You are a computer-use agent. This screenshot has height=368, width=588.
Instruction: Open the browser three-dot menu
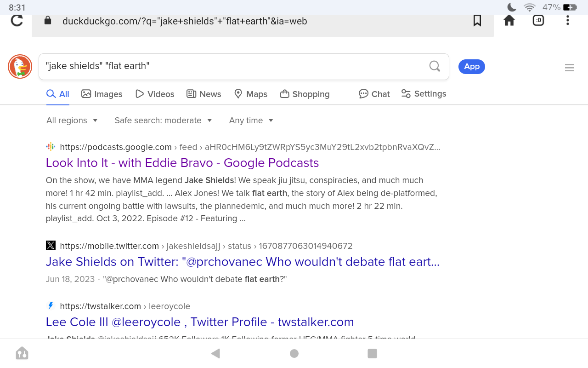[x=568, y=20]
